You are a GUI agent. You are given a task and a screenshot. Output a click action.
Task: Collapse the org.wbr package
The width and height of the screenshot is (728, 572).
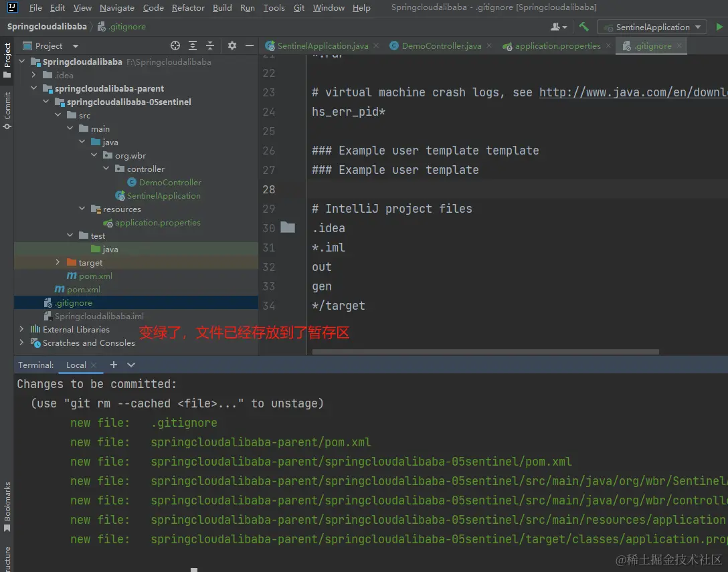coord(94,155)
